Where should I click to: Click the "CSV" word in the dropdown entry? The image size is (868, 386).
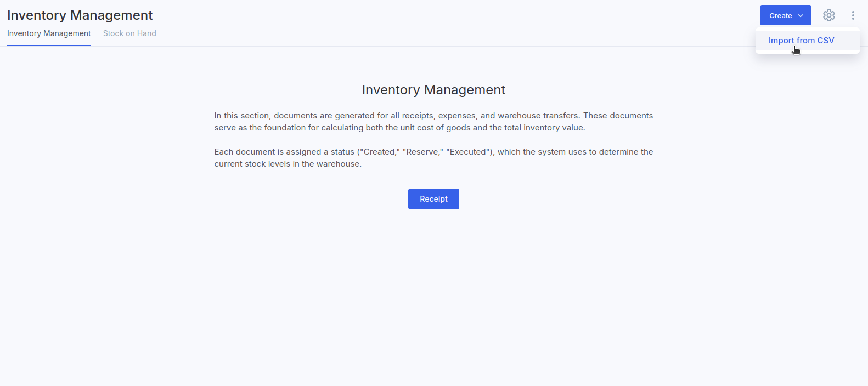coord(826,41)
